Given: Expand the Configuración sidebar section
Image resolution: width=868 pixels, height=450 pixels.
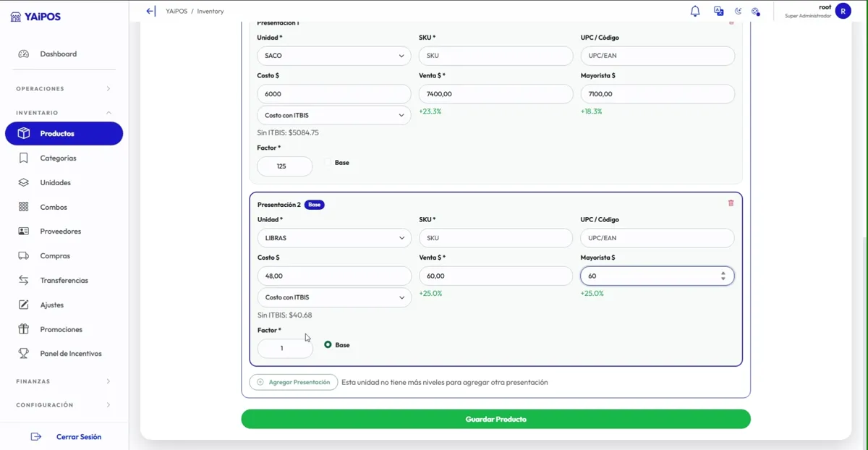Looking at the screenshot, I should tap(64, 405).
